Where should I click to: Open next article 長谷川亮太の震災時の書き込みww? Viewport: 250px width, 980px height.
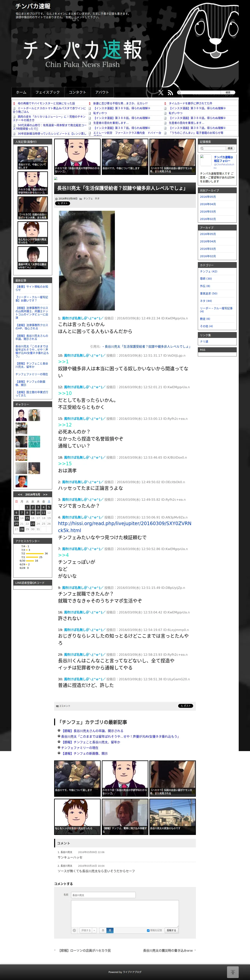coord(168,950)
